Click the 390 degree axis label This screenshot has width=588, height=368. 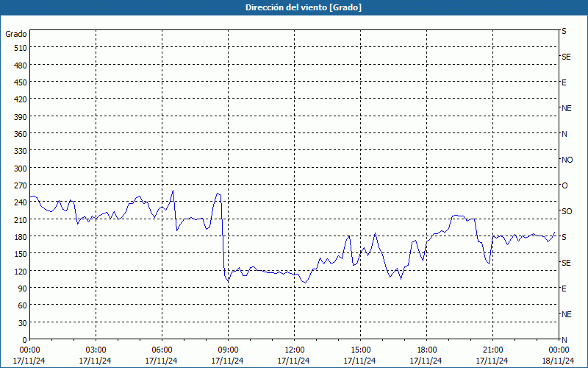coord(21,117)
